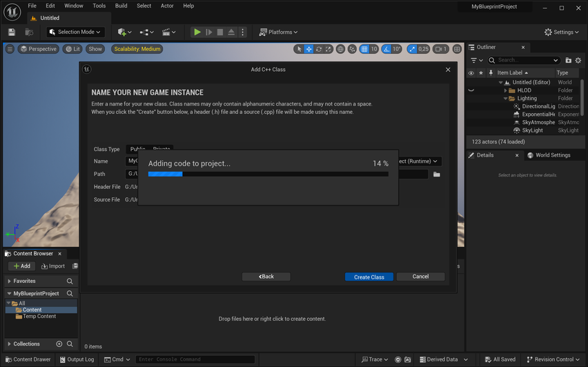Collapse the Lighting folder in Outliner
588x367 pixels.
pyautogui.click(x=505, y=99)
